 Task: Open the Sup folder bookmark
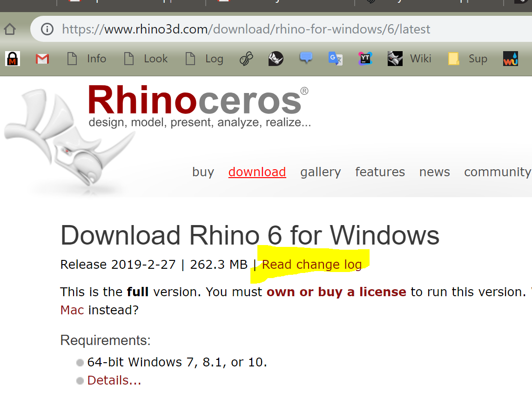point(468,59)
